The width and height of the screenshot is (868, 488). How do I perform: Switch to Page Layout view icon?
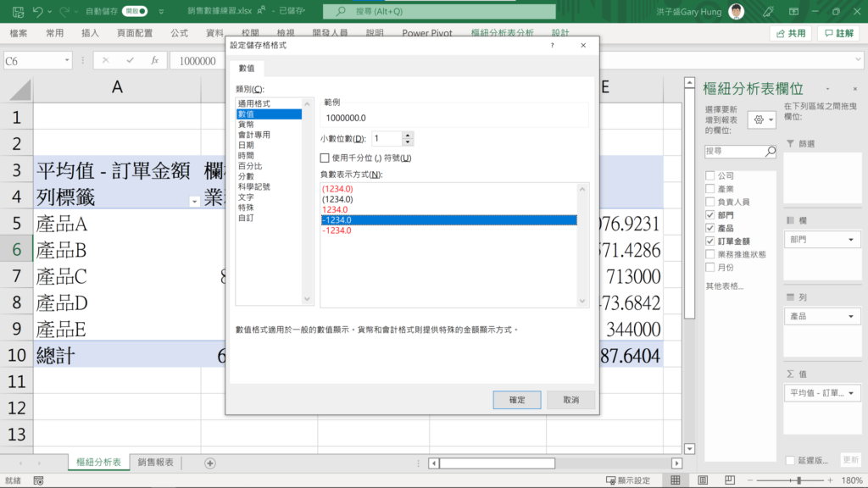[703, 480]
